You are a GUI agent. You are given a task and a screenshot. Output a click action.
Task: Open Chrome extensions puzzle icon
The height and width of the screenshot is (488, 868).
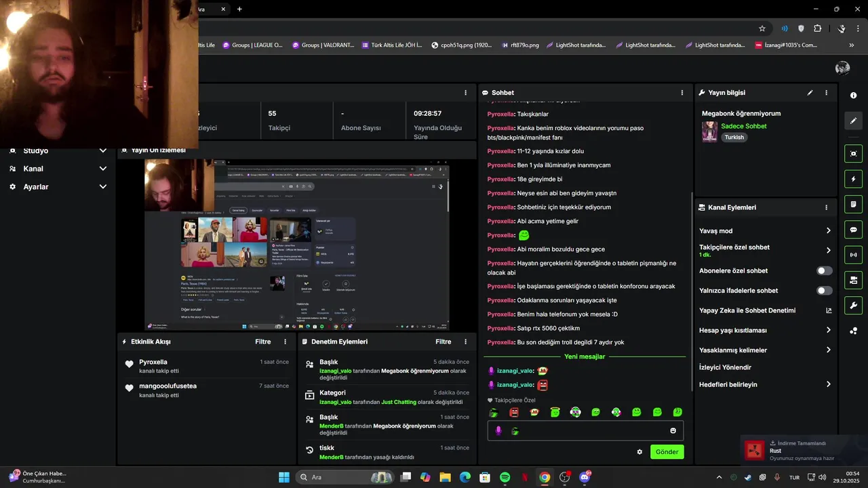click(817, 28)
